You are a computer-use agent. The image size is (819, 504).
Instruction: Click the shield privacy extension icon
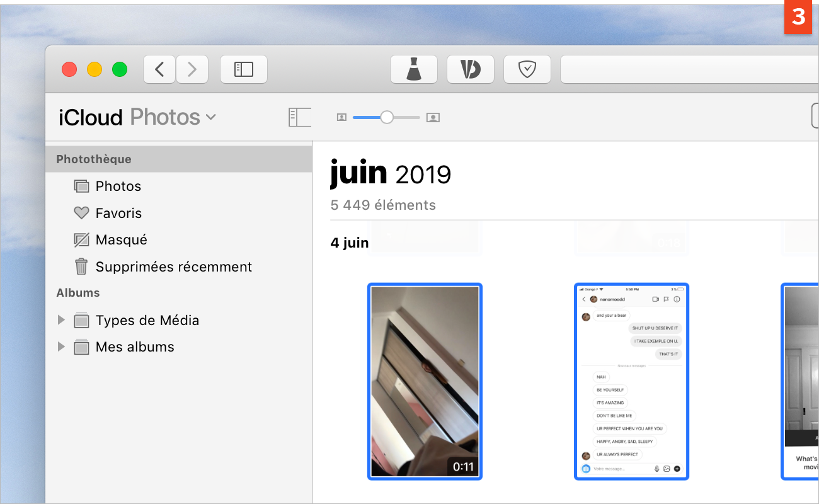click(527, 69)
